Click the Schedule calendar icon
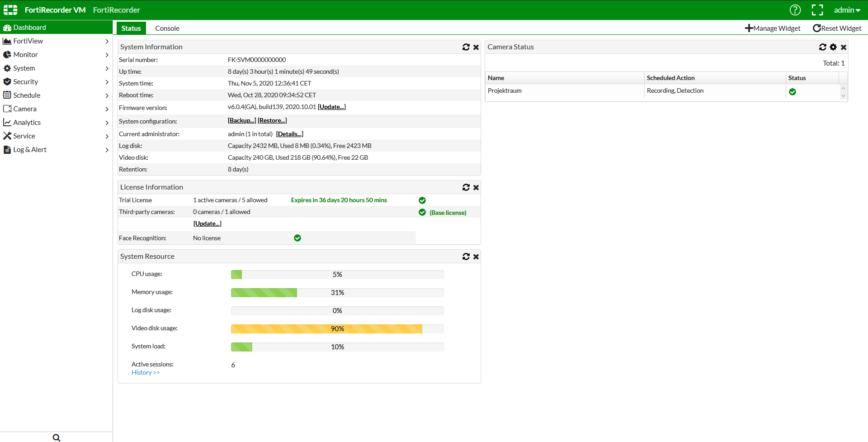Screen dimensions: 868x442 click(7, 95)
